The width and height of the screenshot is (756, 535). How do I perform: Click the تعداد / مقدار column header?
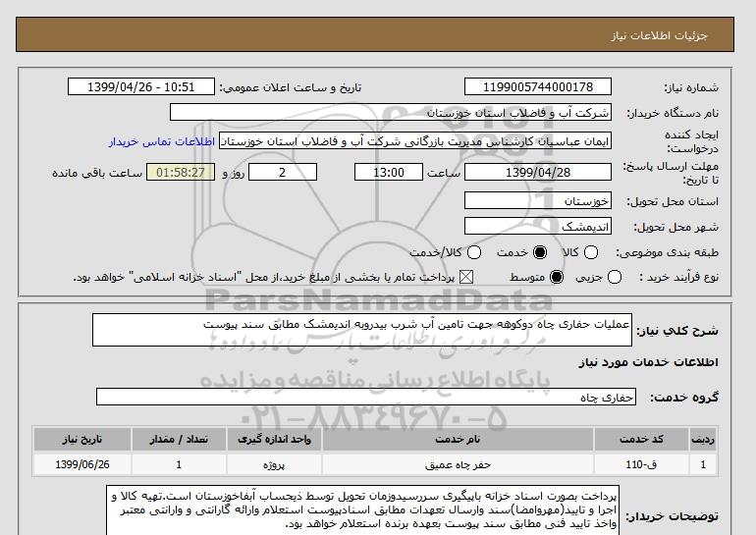[179, 439]
